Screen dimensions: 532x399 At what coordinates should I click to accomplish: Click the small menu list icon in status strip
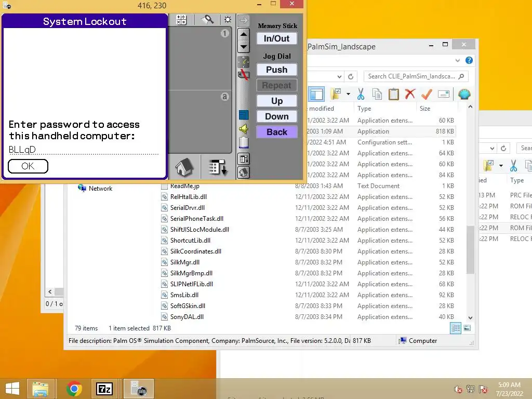click(x=244, y=159)
